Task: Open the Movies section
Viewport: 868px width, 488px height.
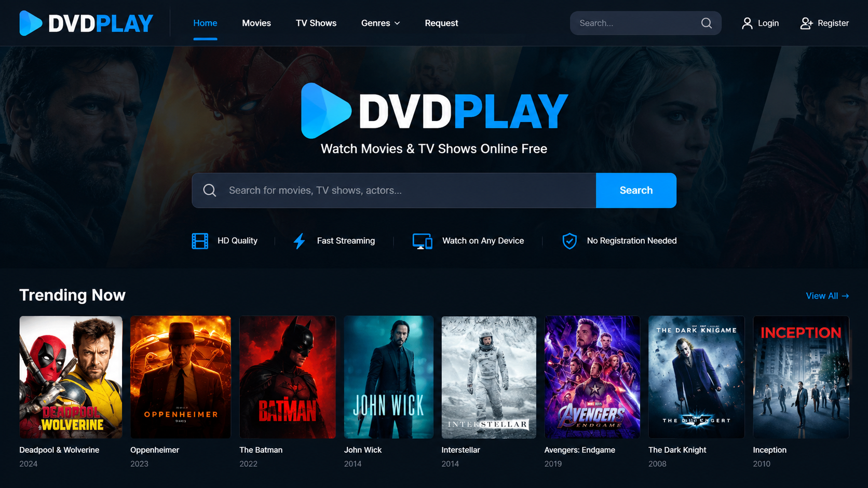Action: pos(256,23)
